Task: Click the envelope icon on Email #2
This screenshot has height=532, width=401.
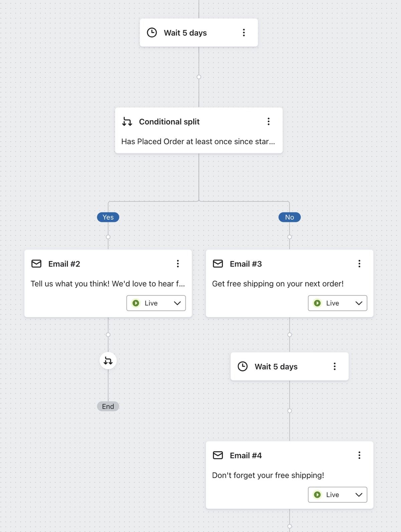Action: (x=36, y=263)
